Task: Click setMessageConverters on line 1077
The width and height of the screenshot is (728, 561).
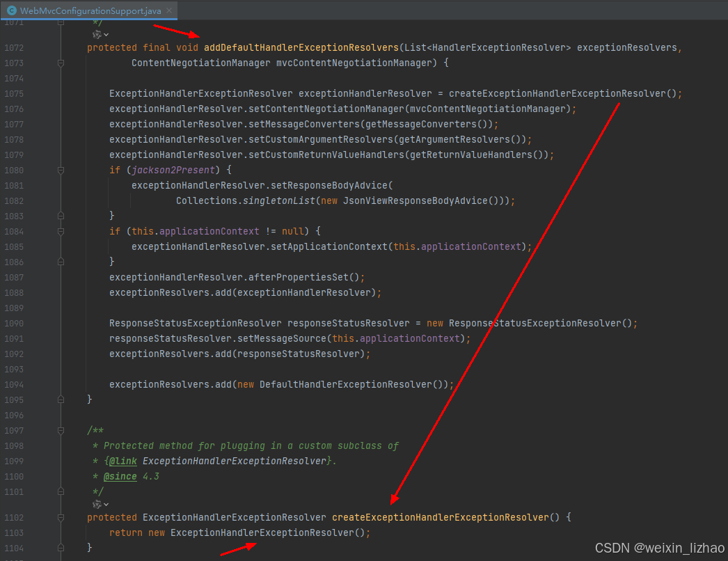Action: pyautogui.click(x=304, y=124)
